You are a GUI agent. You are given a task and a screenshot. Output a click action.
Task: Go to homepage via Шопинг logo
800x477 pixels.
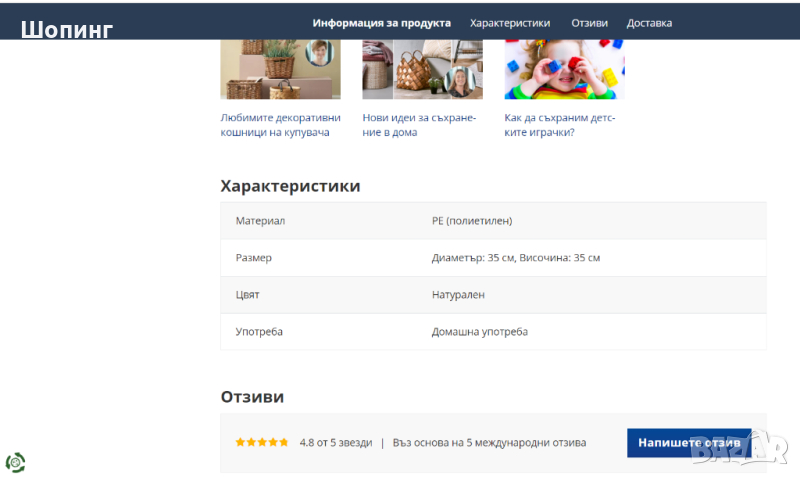coord(67,29)
